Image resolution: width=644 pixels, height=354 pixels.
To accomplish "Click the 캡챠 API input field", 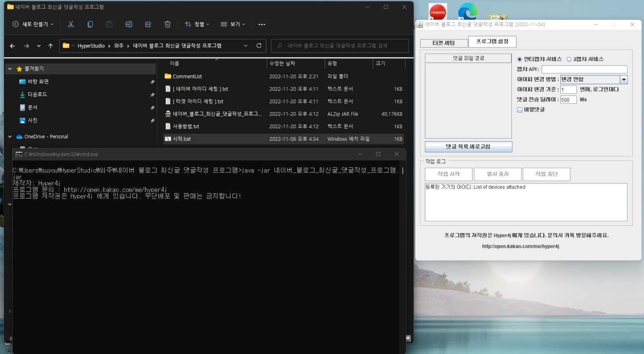I will [x=584, y=69].
